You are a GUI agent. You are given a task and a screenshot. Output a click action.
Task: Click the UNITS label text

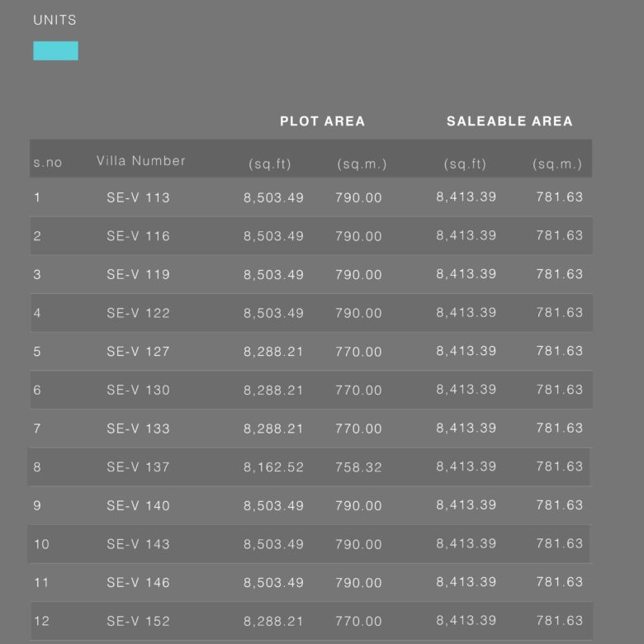click(54, 20)
